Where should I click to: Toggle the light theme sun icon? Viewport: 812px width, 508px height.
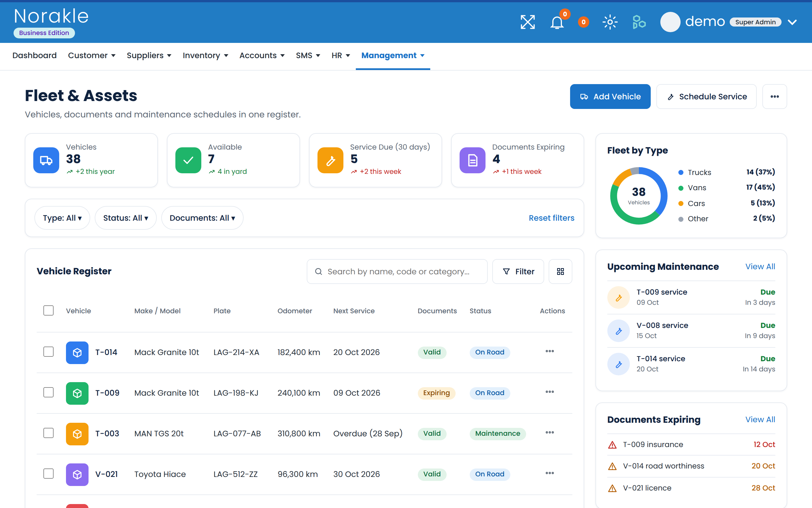tap(610, 22)
